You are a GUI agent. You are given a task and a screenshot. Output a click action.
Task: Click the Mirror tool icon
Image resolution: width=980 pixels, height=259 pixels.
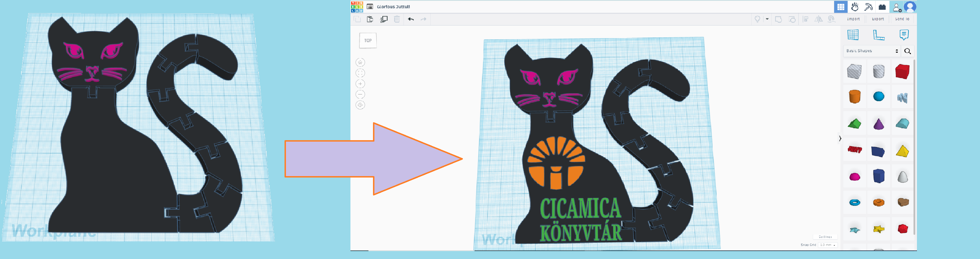coord(818,19)
